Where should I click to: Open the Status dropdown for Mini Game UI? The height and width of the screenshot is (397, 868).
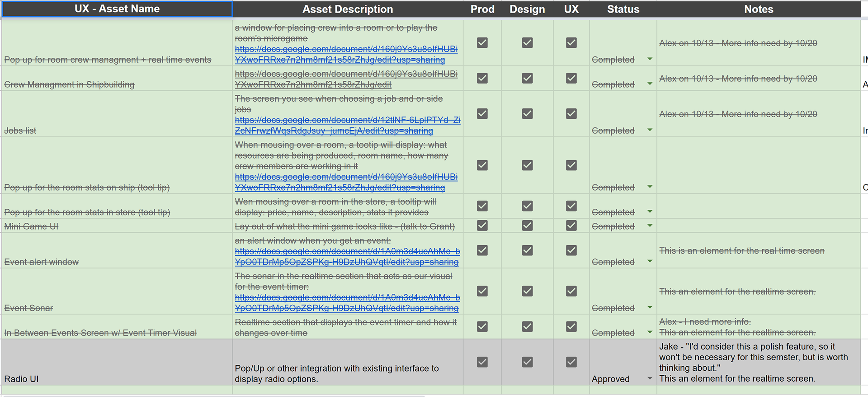tap(650, 226)
